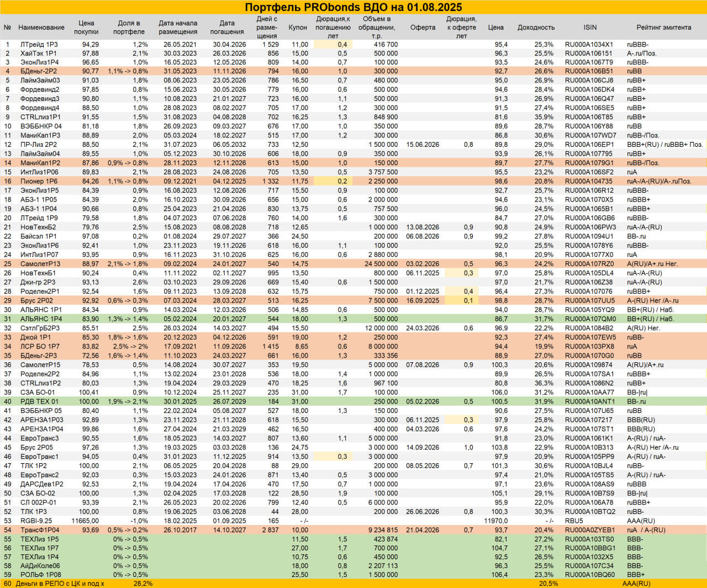Select the days value '1 529'
The image size is (707, 588).
tap(271, 45)
